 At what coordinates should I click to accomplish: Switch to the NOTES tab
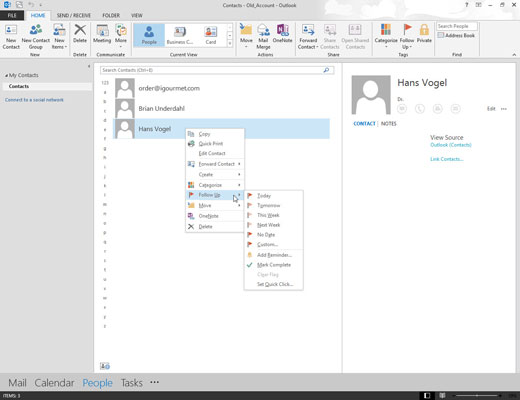coord(389,124)
